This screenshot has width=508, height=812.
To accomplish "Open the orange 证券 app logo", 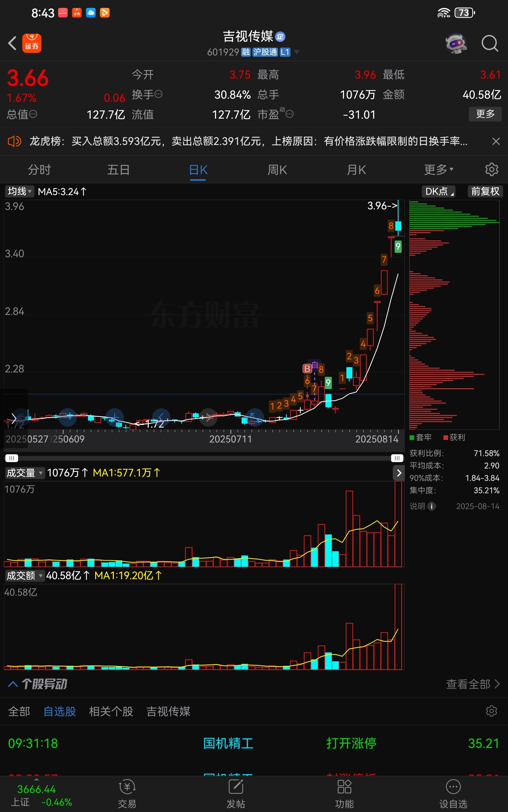I will pos(32,43).
